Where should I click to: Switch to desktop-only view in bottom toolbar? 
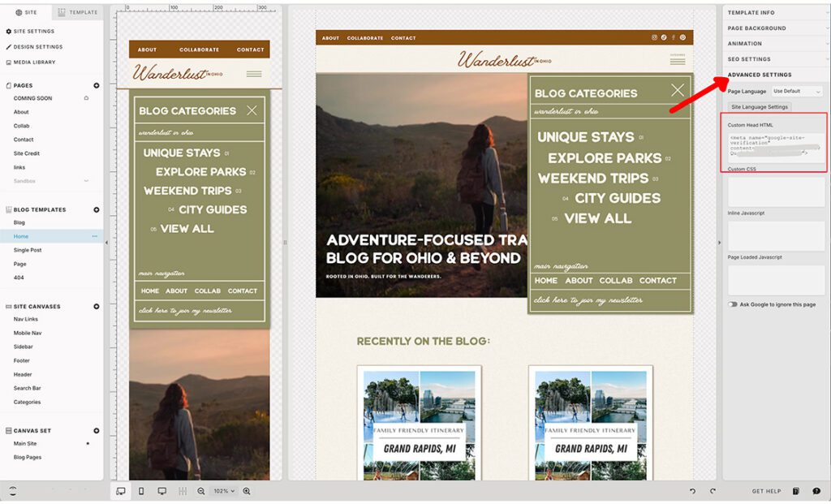click(161, 491)
